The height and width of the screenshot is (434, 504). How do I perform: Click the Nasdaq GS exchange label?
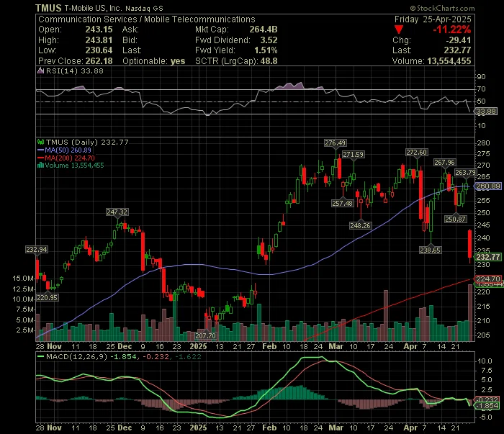[x=144, y=9]
